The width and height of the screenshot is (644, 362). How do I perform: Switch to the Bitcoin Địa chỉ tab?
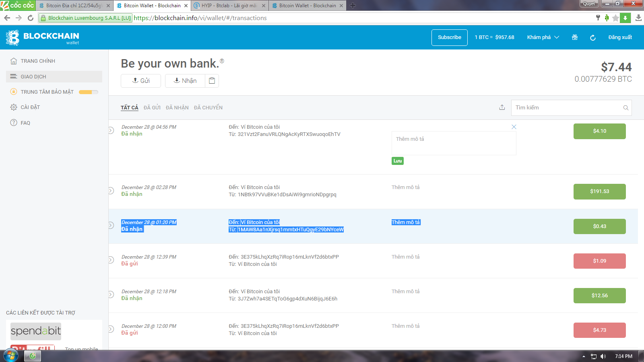pos(74,6)
